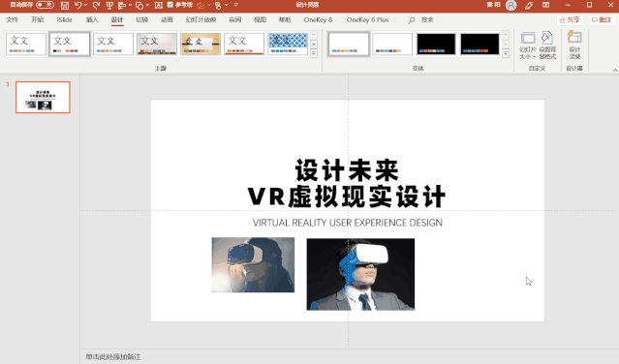Click the notes area 单击此处添加备注
This screenshot has height=364, width=619.
(113, 357)
